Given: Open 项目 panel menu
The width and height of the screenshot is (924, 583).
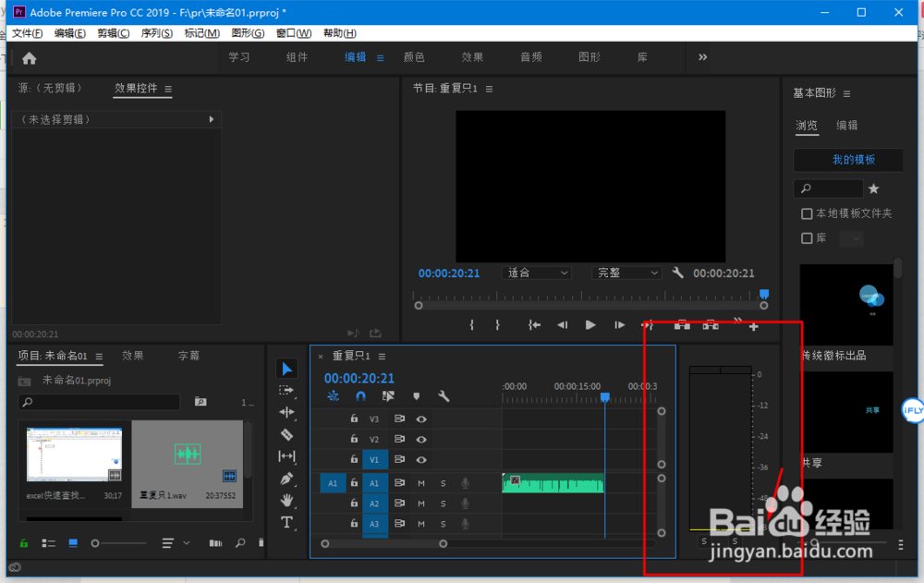Looking at the screenshot, I should coord(99,357).
